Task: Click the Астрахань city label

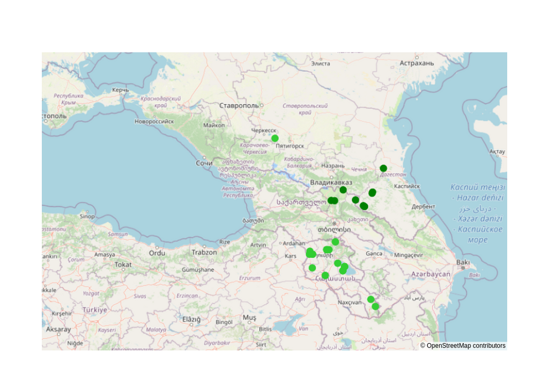Action: pos(417,63)
